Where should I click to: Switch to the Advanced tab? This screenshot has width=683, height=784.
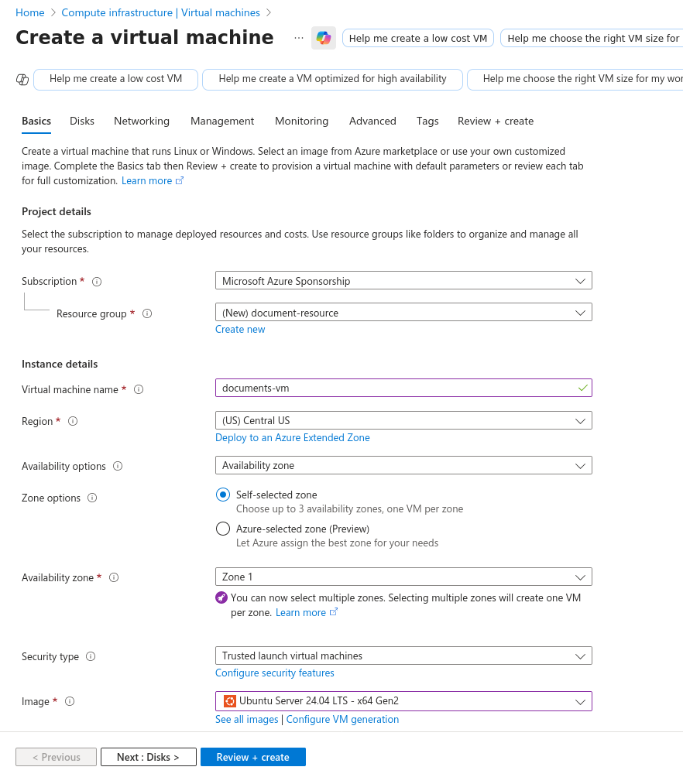coord(372,121)
